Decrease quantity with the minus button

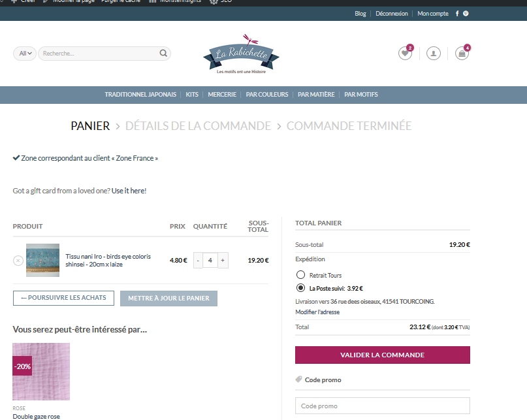[x=198, y=261]
